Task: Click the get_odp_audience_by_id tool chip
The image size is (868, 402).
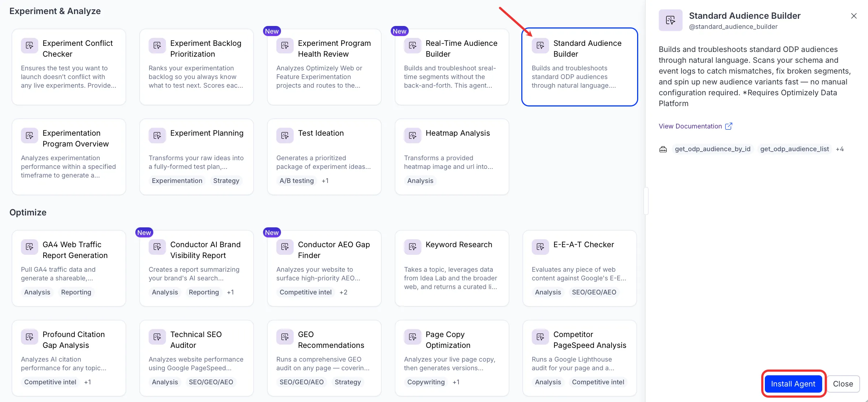Action: click(713, 149)
